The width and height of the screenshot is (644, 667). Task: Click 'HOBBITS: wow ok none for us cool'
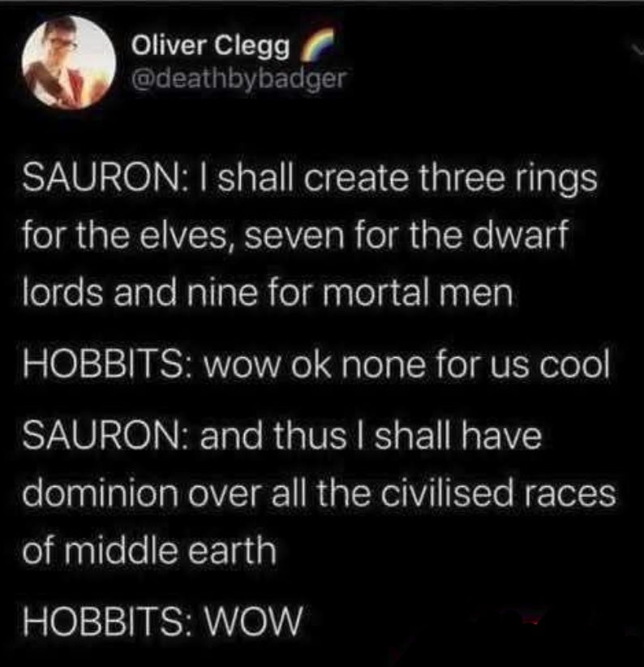point(316,365)
